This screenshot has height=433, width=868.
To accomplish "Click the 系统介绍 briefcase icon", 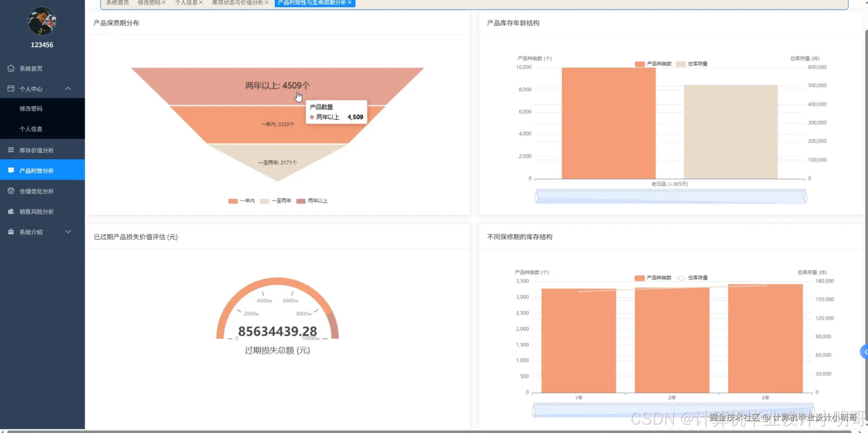I will click(x=11, y=232).
